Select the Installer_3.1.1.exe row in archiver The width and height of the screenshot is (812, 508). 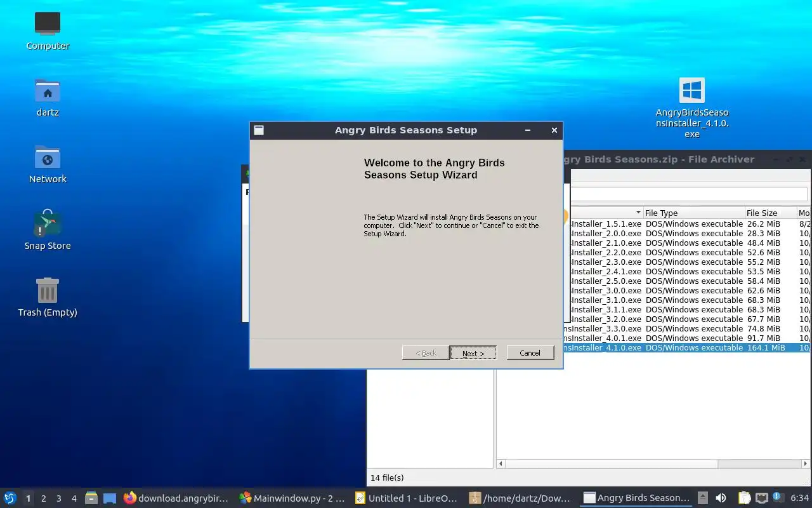[691, 309]
